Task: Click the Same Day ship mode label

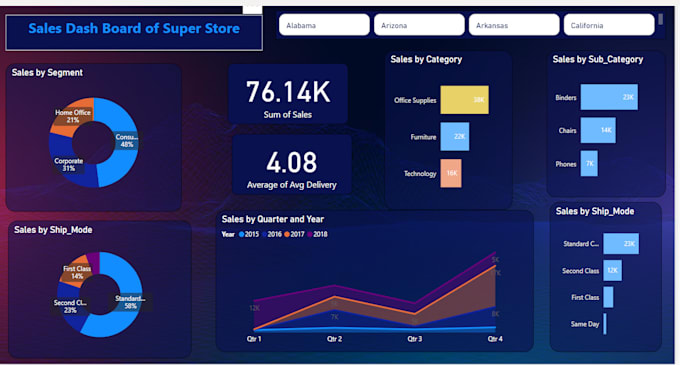Action: [x=585, y=324]
